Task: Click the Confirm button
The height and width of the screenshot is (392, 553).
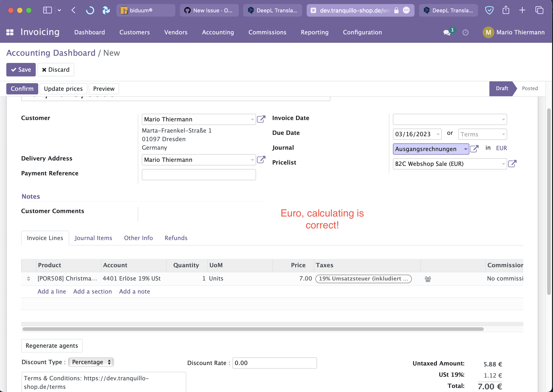Action: tap(22, 89)
